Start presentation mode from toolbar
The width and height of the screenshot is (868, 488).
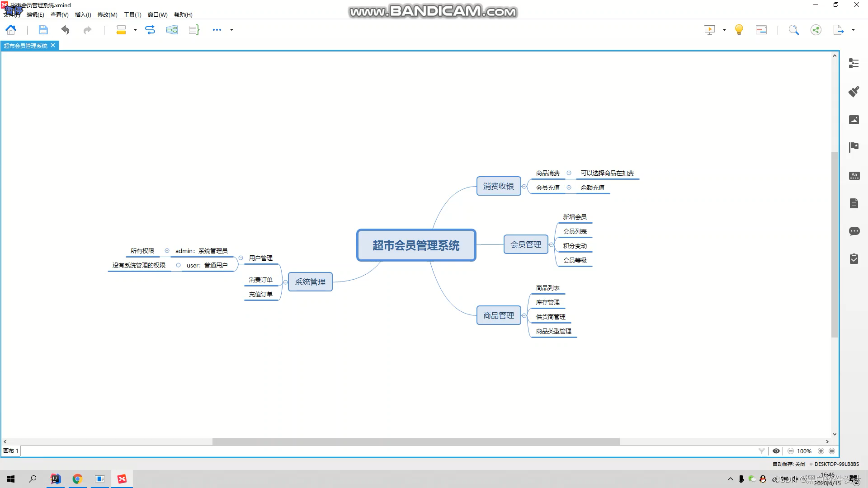click(x=710, y=30)
